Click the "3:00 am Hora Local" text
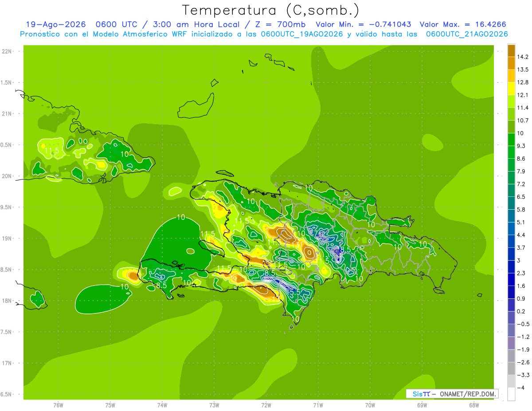 pos(197,24)
